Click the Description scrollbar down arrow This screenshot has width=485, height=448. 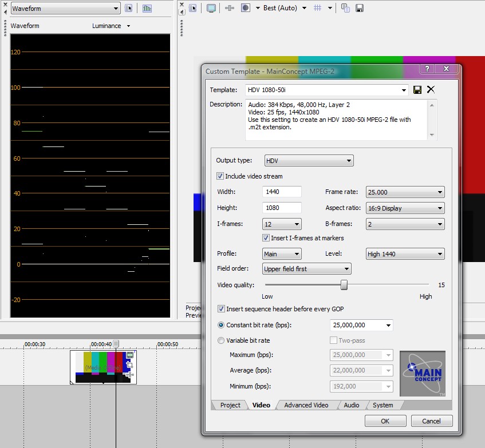click(432, 135)
